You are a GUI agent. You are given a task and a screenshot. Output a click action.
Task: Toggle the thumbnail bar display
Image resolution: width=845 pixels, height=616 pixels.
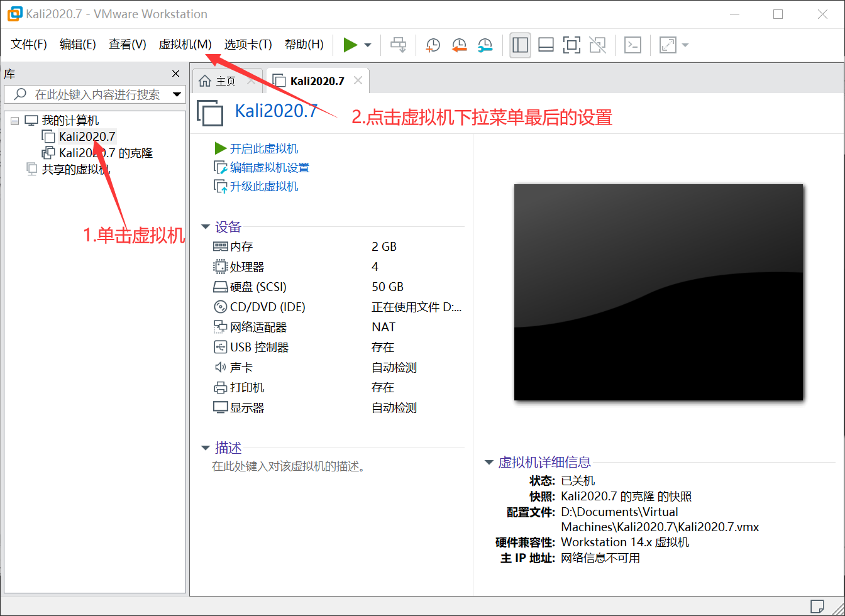[x=545, y=45]
